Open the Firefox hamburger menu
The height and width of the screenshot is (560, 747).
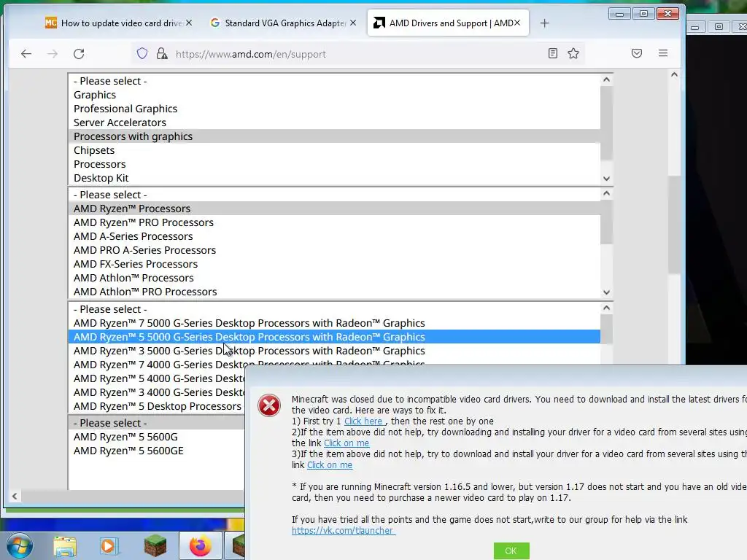coord(662,53)
